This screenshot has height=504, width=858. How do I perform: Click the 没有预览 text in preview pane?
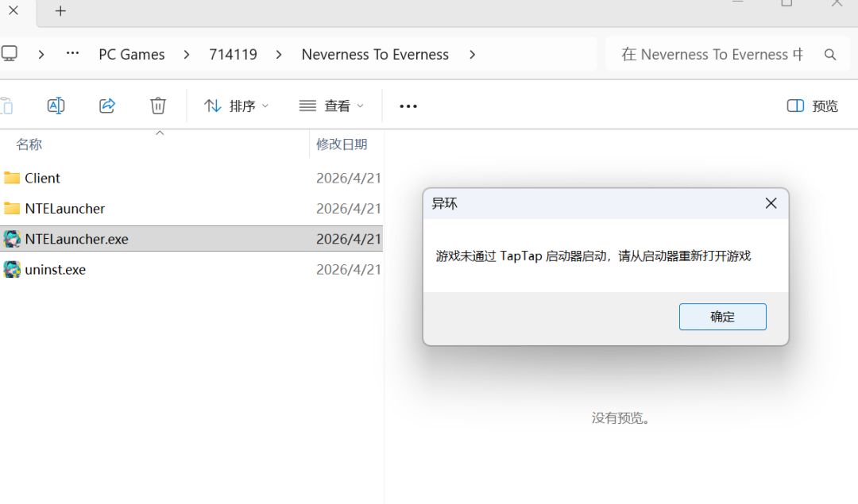point(621,418)
